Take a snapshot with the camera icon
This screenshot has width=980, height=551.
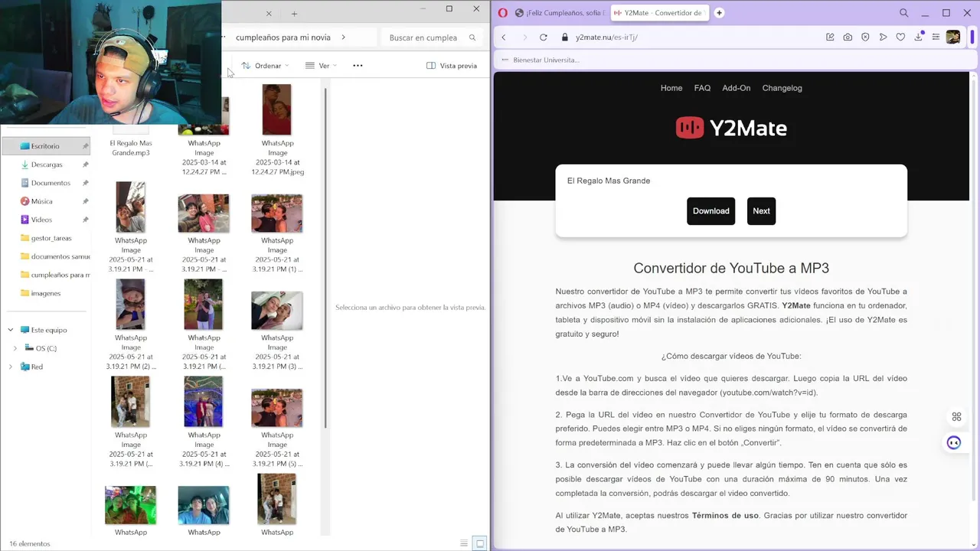[848, 37]
